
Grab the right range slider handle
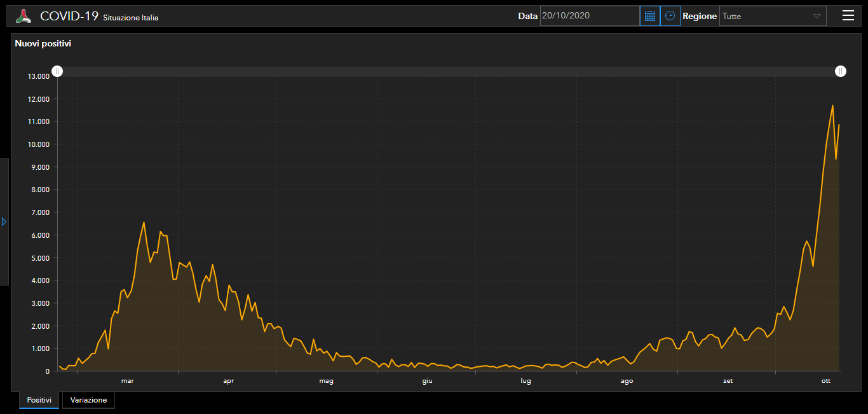pyautogui.click(x=840, y=71)
